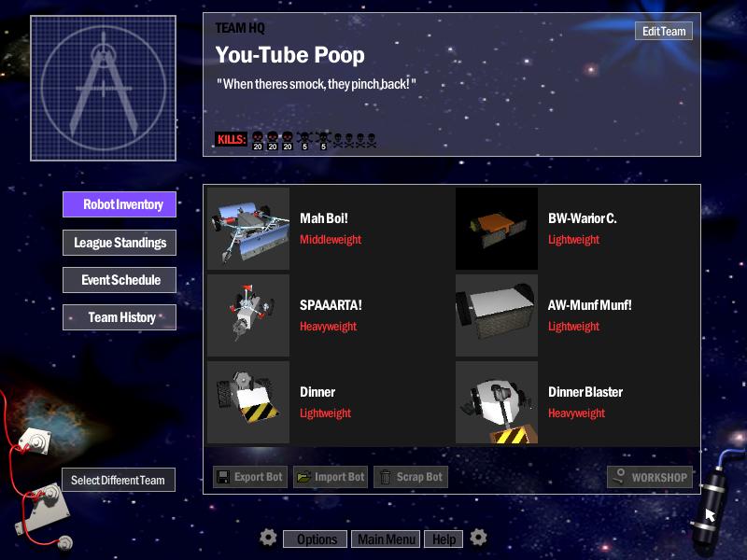Click the SPAAARTA! robot name
The image size is (747, 560).
click(x=331, y=305)
